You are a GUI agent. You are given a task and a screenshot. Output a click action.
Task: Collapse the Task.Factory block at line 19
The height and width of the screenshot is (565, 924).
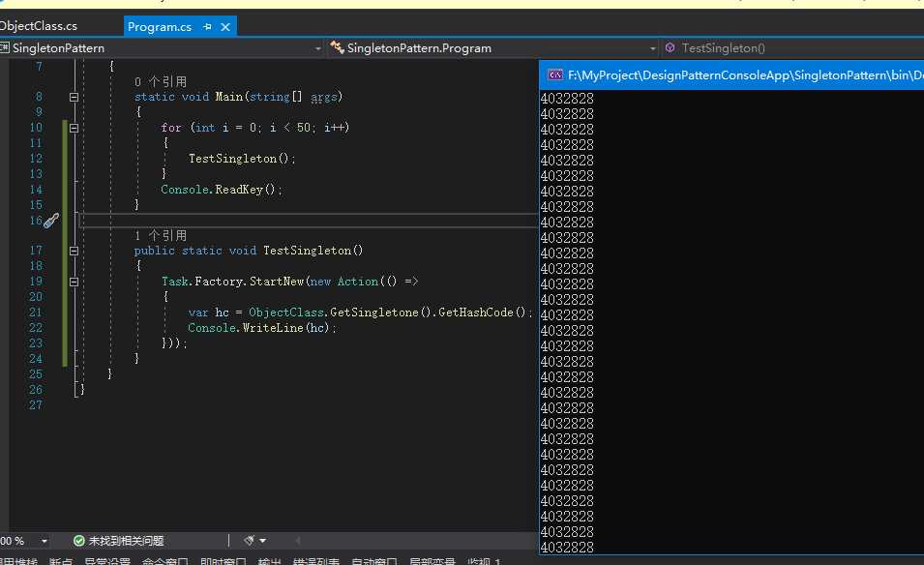[x=74, y=282]
